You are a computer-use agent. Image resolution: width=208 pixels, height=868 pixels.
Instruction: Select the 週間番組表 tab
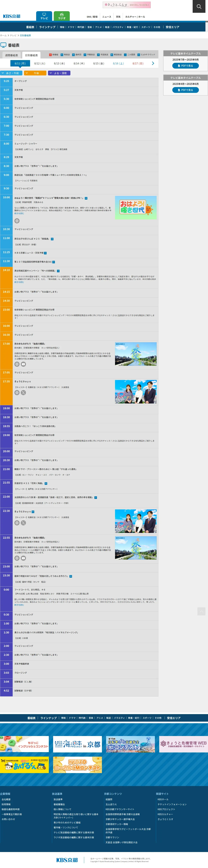point(12,55)
